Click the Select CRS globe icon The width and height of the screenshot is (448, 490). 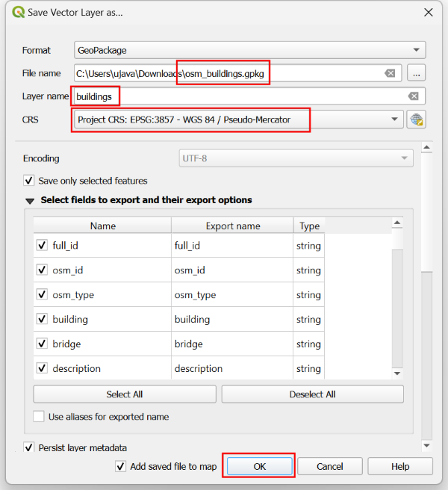tap(416, 120)
